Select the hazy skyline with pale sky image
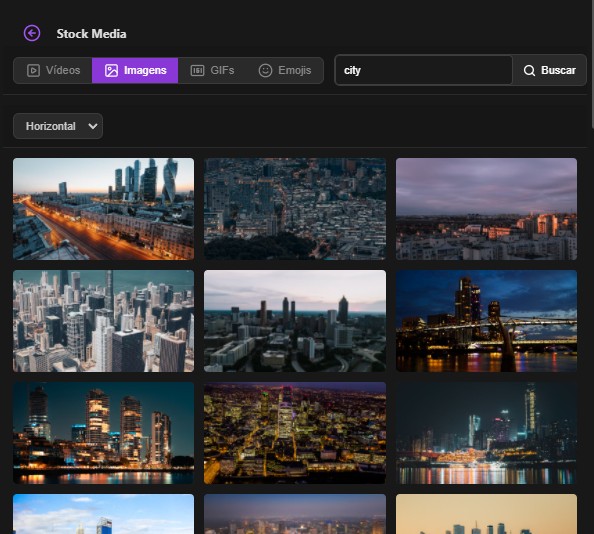This screenshot has height=534, width=594. [x=295, y=321]
